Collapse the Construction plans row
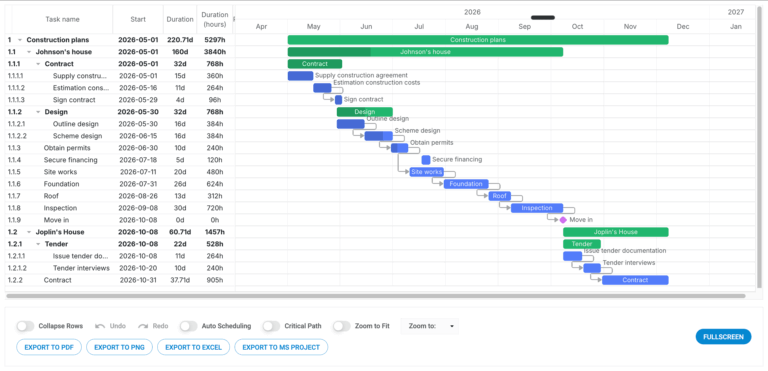Image resolution: width=768 pixels, height=371 pixels. coord(20,40)
